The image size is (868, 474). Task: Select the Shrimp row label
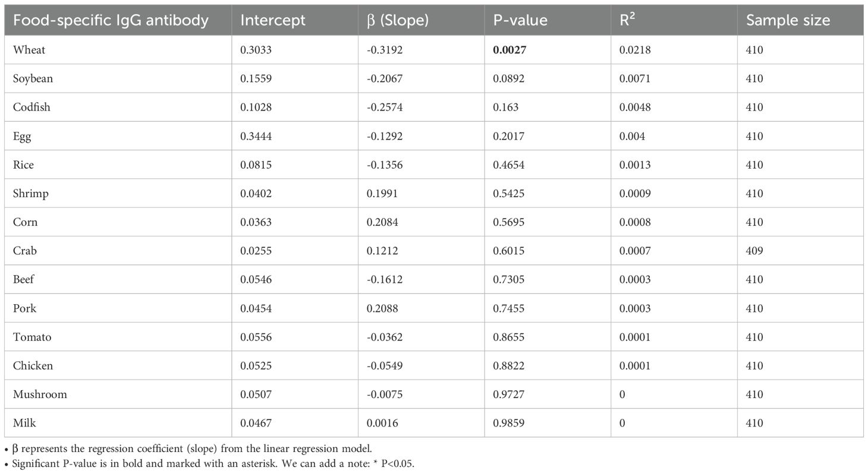point(30,194)
